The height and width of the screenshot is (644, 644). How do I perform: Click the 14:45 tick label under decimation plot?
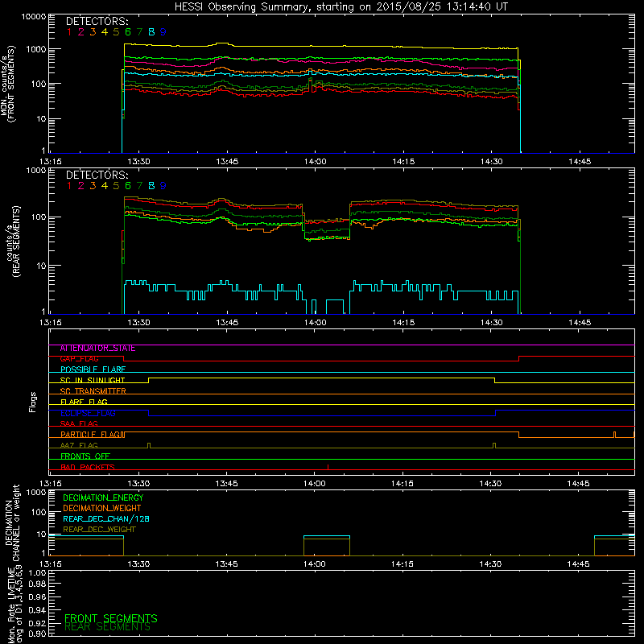click(578, 564)
